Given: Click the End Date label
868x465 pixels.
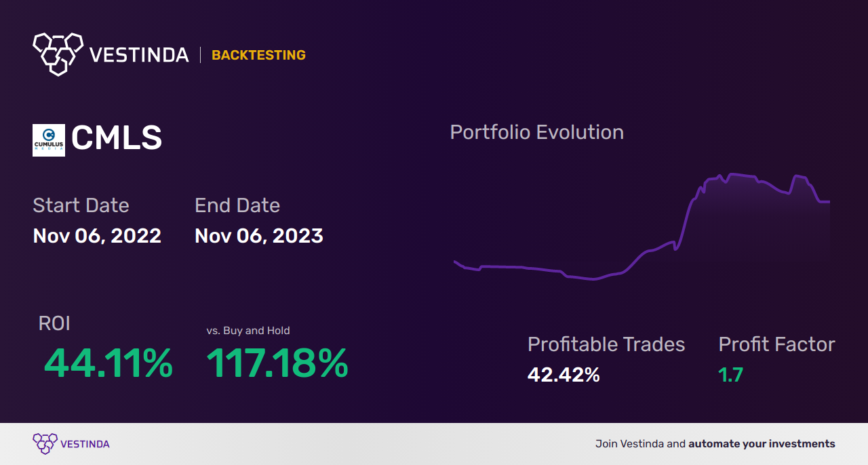Looking at the screenshot, I should (x=237, y=205).
